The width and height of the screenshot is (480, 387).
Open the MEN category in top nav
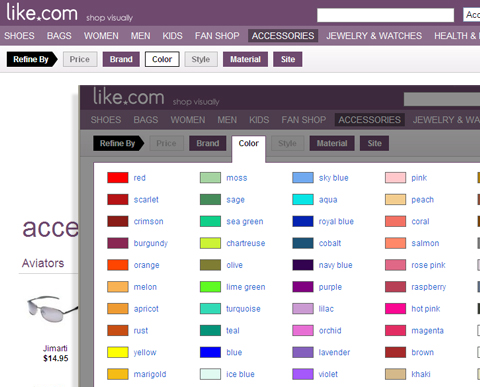click(140, 36)
